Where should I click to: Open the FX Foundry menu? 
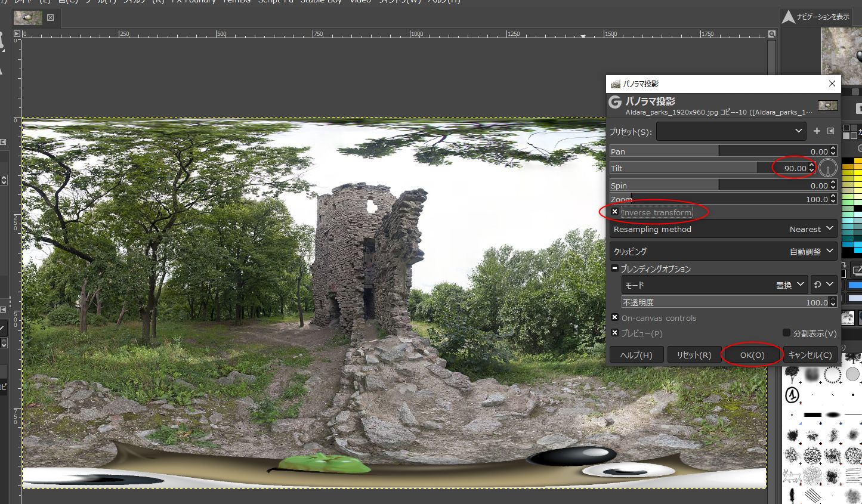click(x=193, y=1)
